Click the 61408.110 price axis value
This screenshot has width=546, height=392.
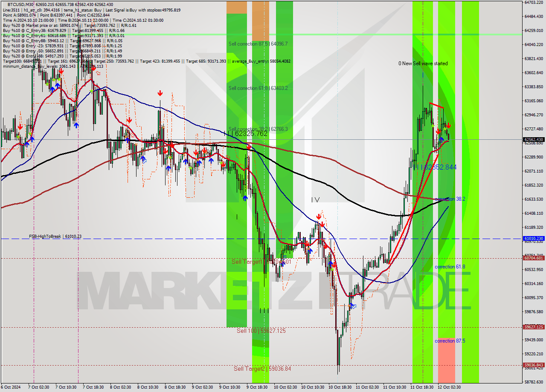click(534, 213)
